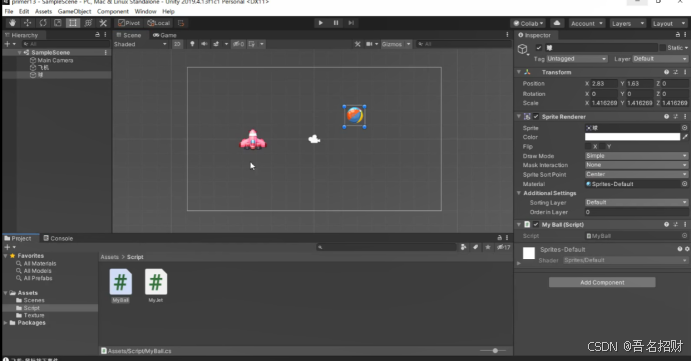Toggle hidden objects visibility counter
Image resolution: width=692 pixels, height=361 pixels.
[x=238, y=44]
